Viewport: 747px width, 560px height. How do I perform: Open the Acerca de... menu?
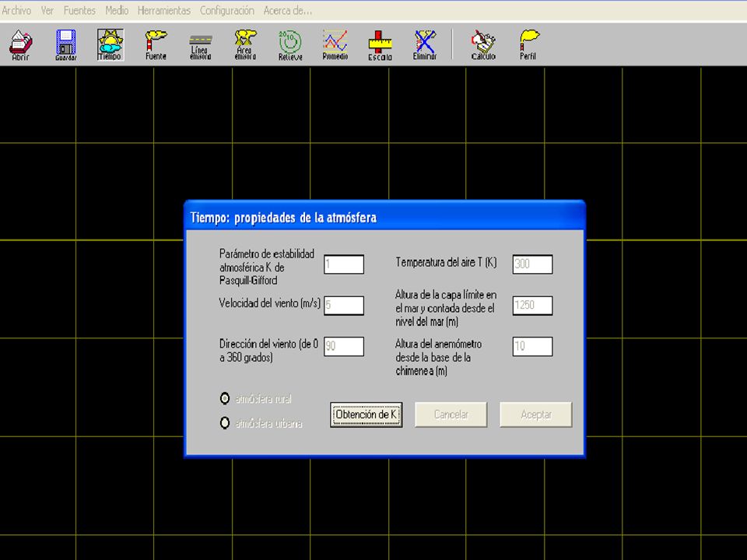pyautogui.click(x=288, y=10)
